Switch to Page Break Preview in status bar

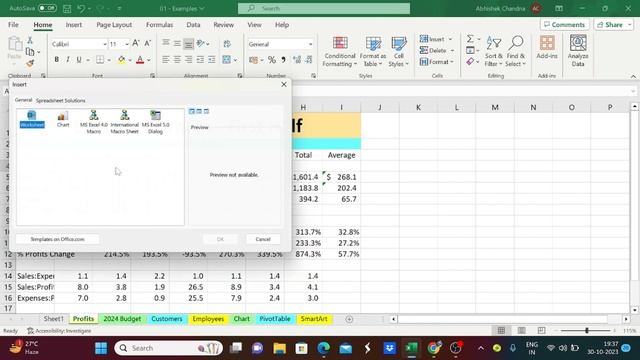pos(541,331)
